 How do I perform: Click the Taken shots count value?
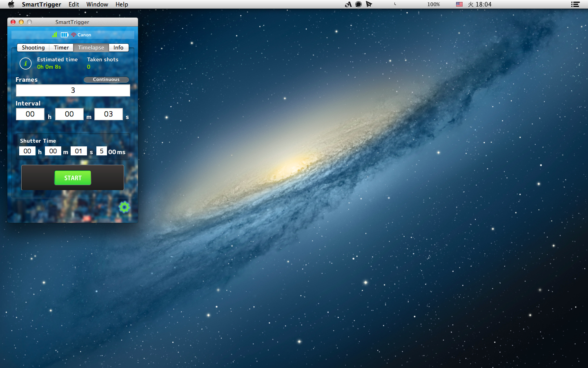[x=89, y=67]
